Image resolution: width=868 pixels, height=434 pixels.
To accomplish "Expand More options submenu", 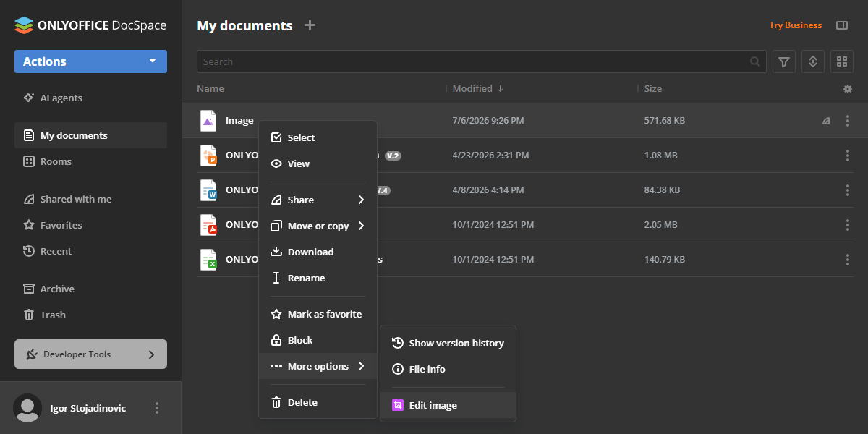I will [318, 366].
